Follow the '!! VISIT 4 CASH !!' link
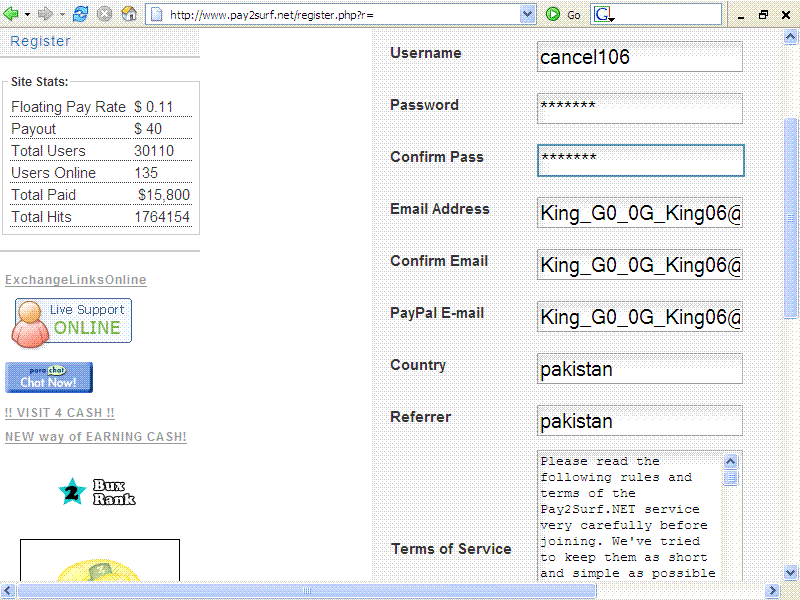 point(60,413)
